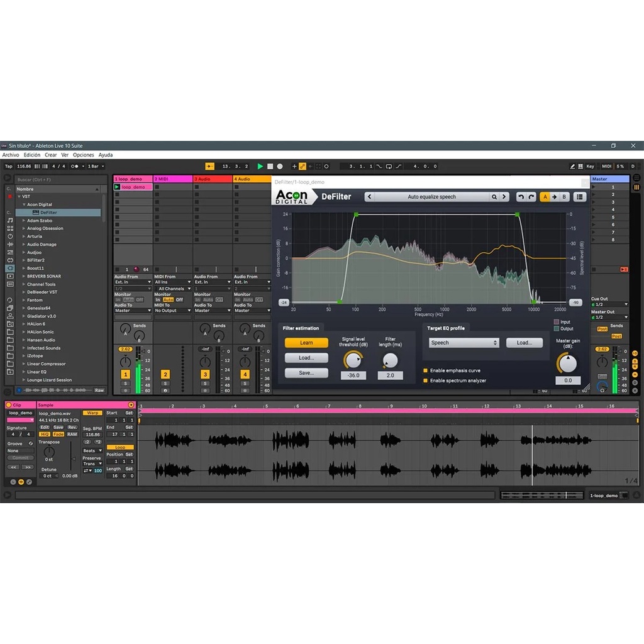The width and height of the screenshot is (644, 644).
Task: Expand the Arturia folder in browser
Action: (24, 236)
